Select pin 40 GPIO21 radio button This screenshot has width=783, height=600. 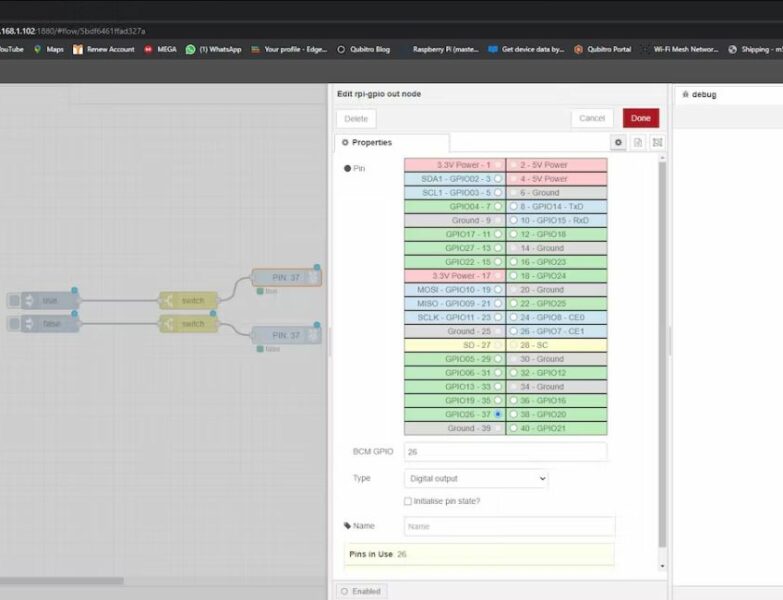513,428
